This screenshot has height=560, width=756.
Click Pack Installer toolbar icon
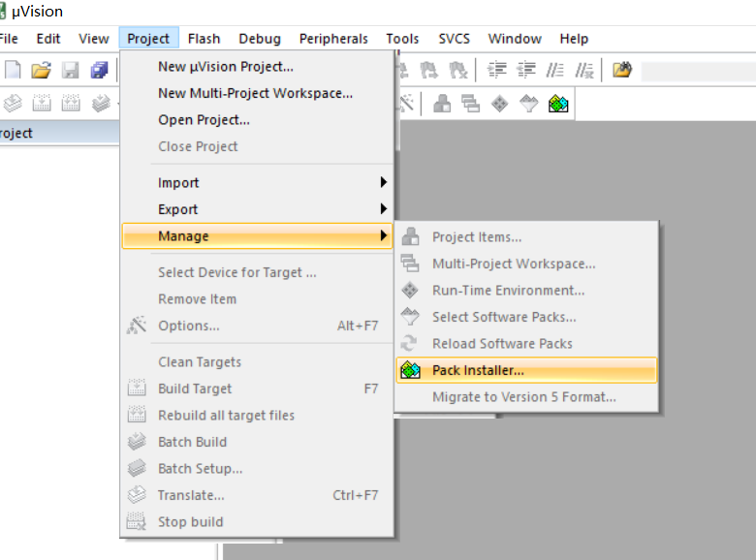point(558,103)
